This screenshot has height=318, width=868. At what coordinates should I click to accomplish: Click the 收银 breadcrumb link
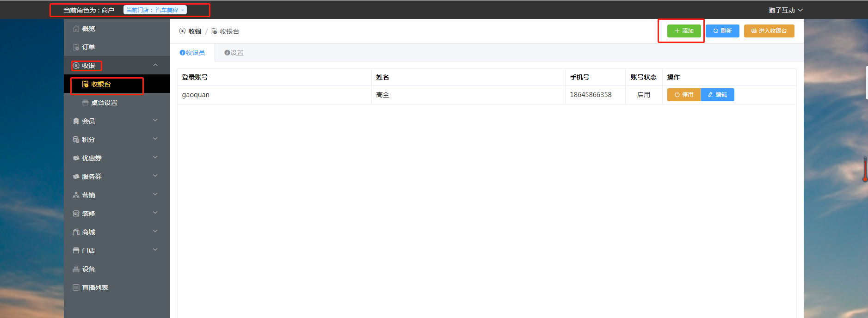pos(195,31)
